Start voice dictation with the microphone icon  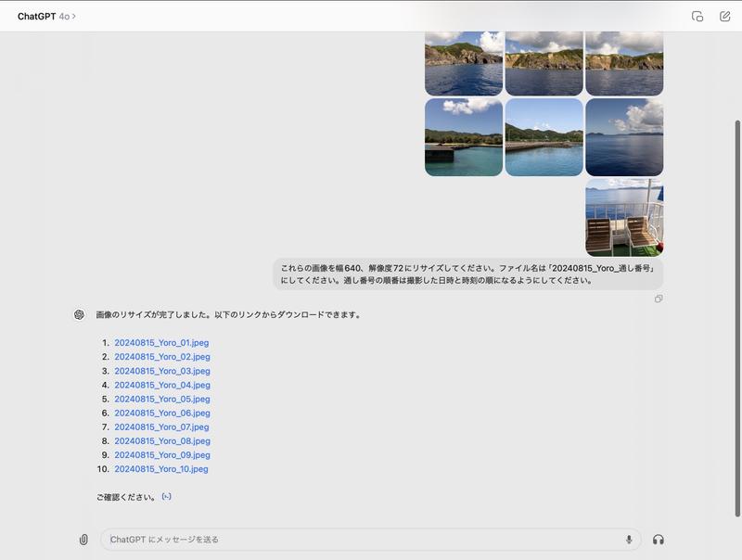tap(629, 540)
